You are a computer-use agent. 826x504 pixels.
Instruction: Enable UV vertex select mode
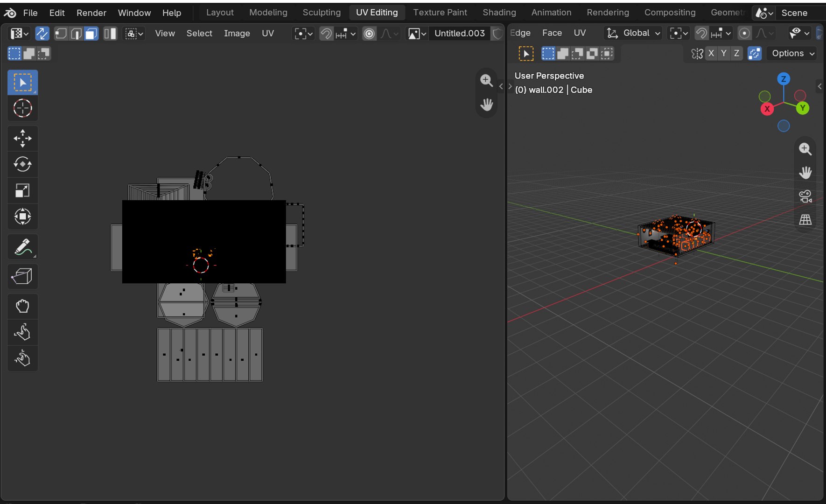tap(61, 34)
